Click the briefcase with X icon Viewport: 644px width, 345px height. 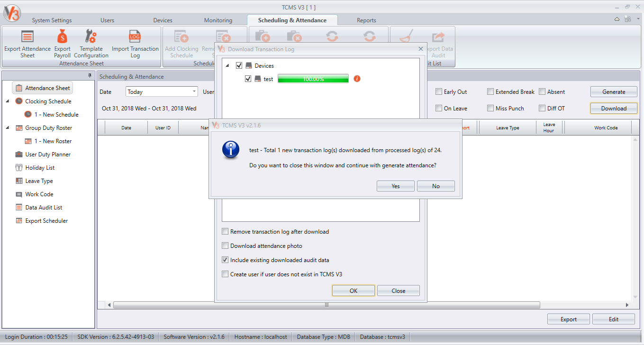(294, 36)
